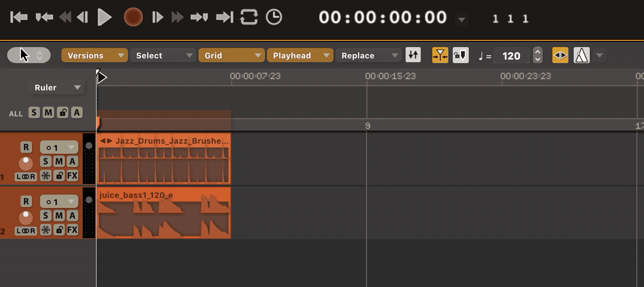Open the Versions dropdown menu

(x=95, y=56)
